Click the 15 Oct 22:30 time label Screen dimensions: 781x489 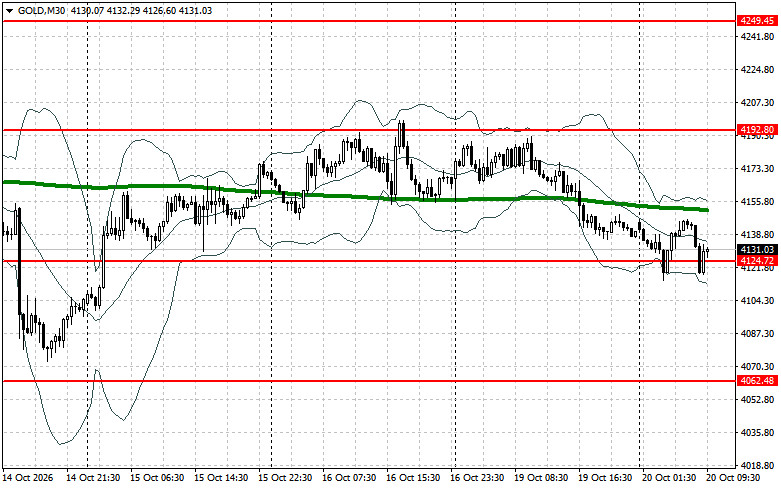[x=285, y=478]
